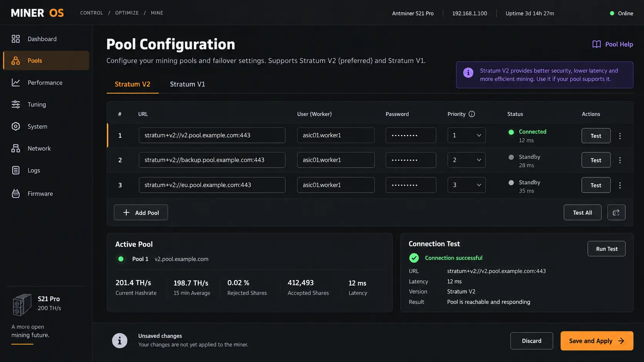Screen dimensions: 644x362
Task: Open more actions for pool 2
Action: click(620, 160)
